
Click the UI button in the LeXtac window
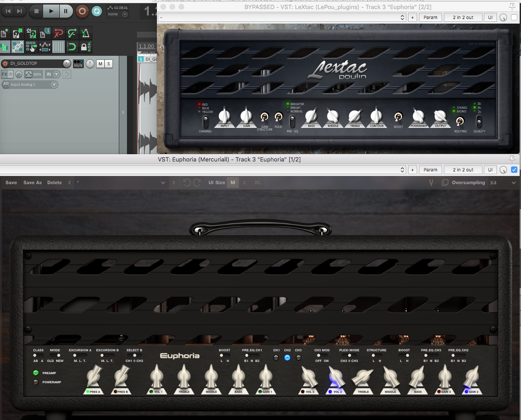click(x=491, y=17)
